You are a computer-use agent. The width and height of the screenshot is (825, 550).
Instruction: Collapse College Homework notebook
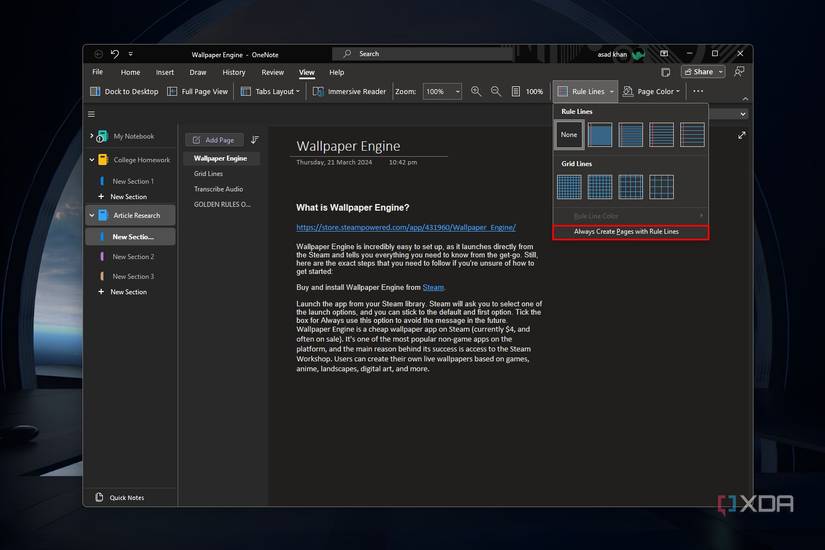pyautogui.click(x=92, y=159)
